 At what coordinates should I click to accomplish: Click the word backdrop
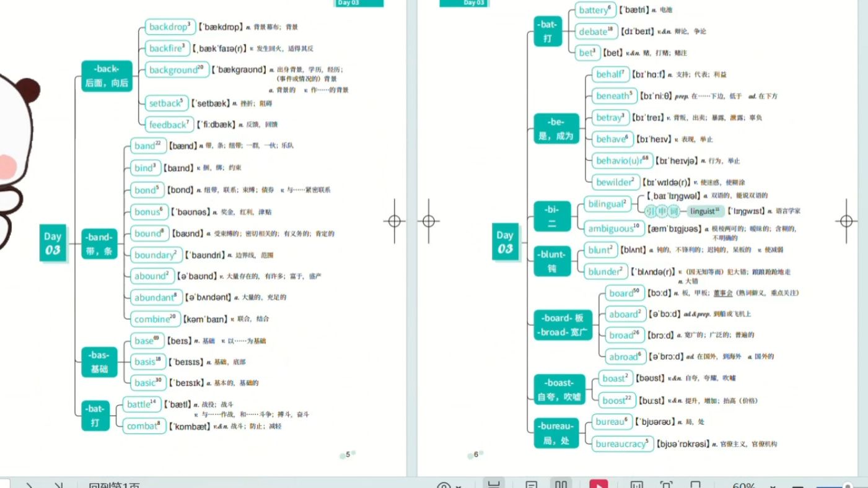coord(170,27)
